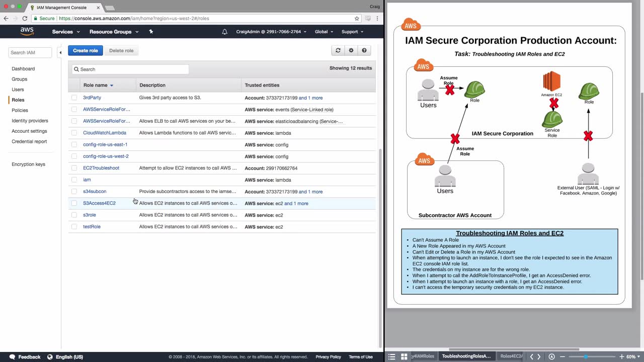Click the Secure padlock site info
644x362 pixels.
point(43,19)
